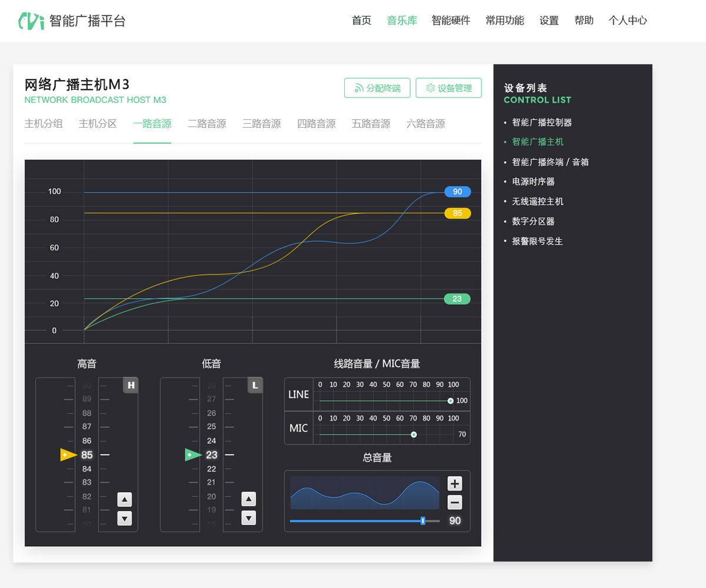The image size is (706, 588).
Task: Click the LINE volume slider handle
Action: click(x=450, y=400)
